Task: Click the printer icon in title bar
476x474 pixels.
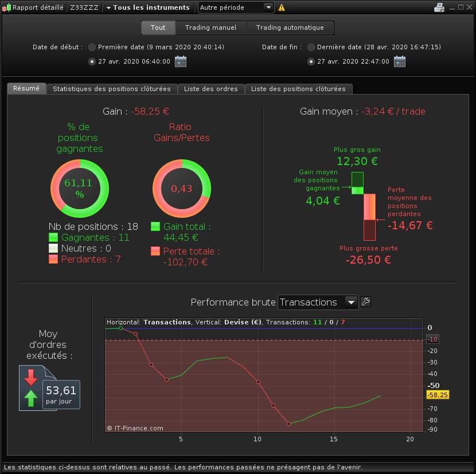Action: tap(439, 7)
